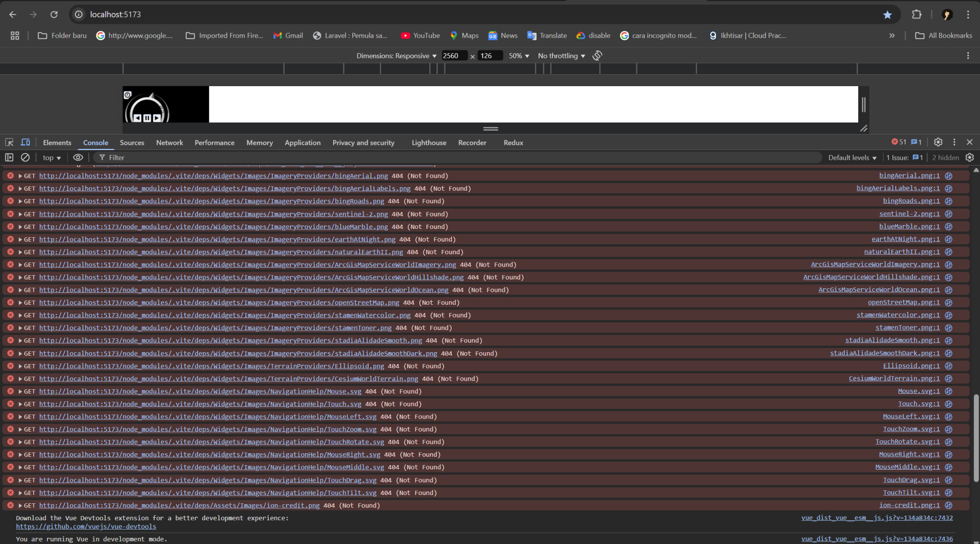
Task: Open the top JavaScript context dropdown
Action: [x=52, y=158]
